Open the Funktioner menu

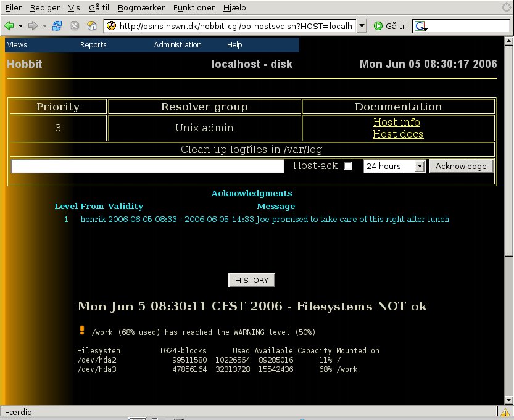[194, 7]
